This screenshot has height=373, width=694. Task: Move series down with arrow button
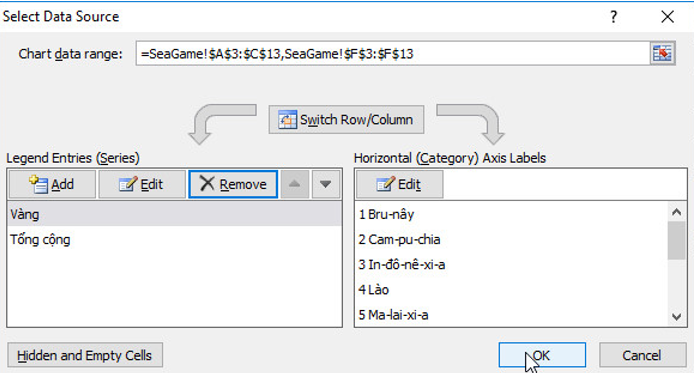tap(326, 184)
